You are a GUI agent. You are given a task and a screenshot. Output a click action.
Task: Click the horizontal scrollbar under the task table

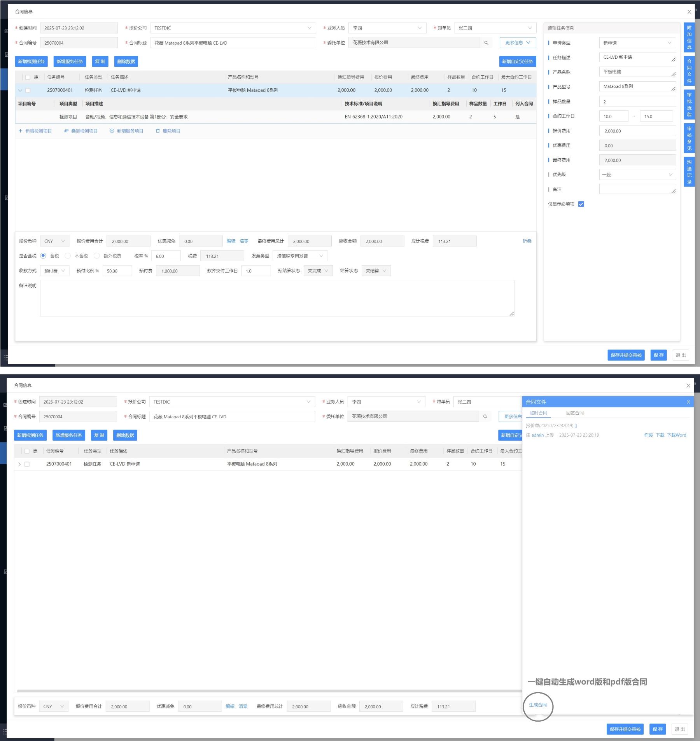click(x=268, y=691)
